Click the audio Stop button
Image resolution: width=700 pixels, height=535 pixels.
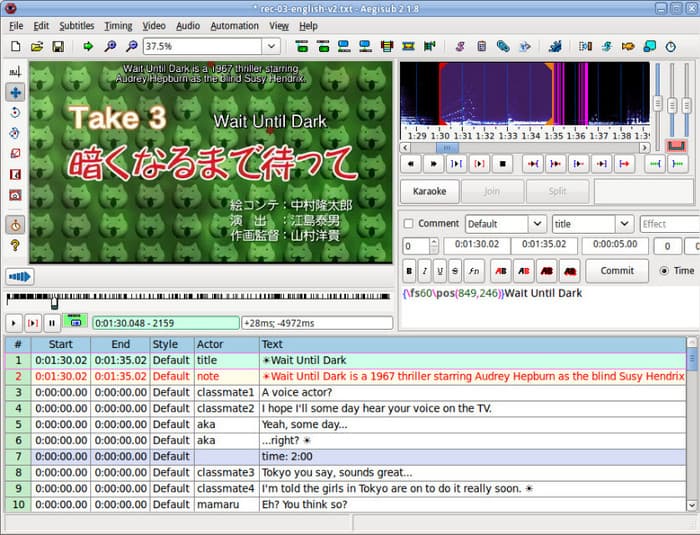[x=502, y=164]
